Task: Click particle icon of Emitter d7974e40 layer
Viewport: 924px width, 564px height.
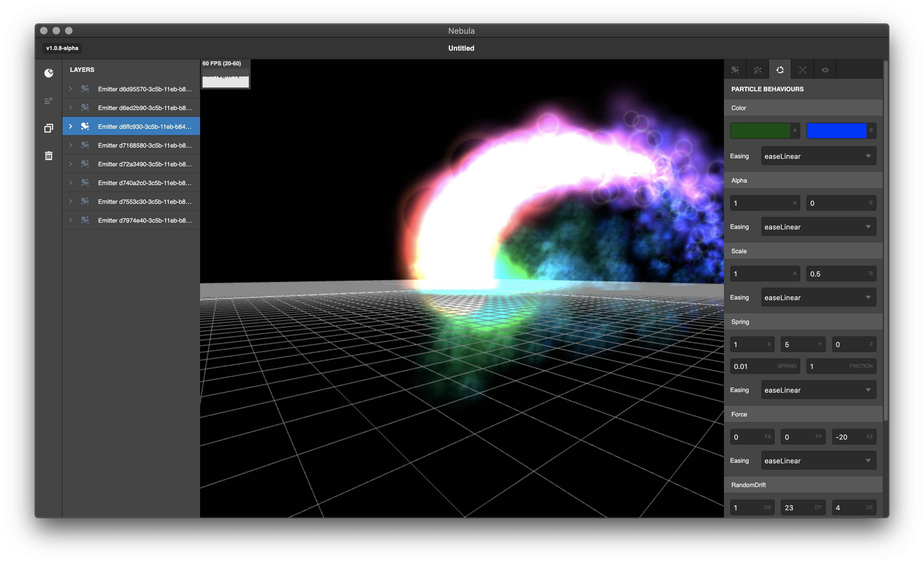Action: 85,220
